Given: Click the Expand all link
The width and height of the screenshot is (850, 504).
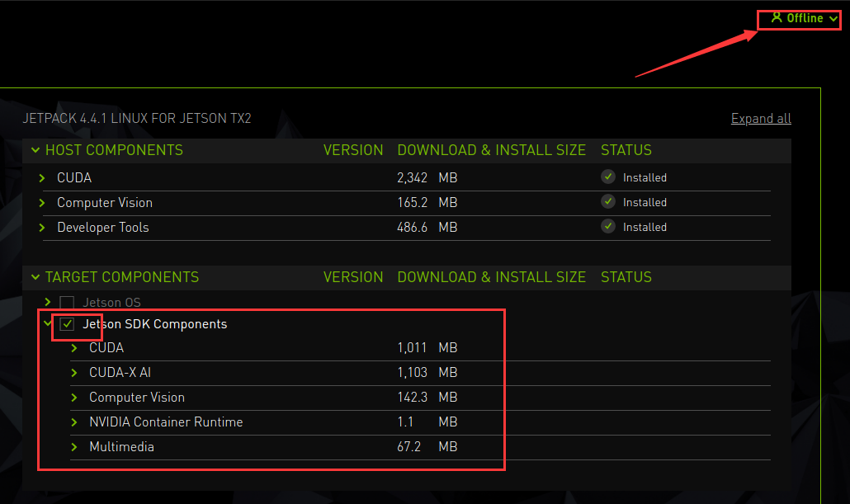Looking at the screenshot, I should (761, 118).
